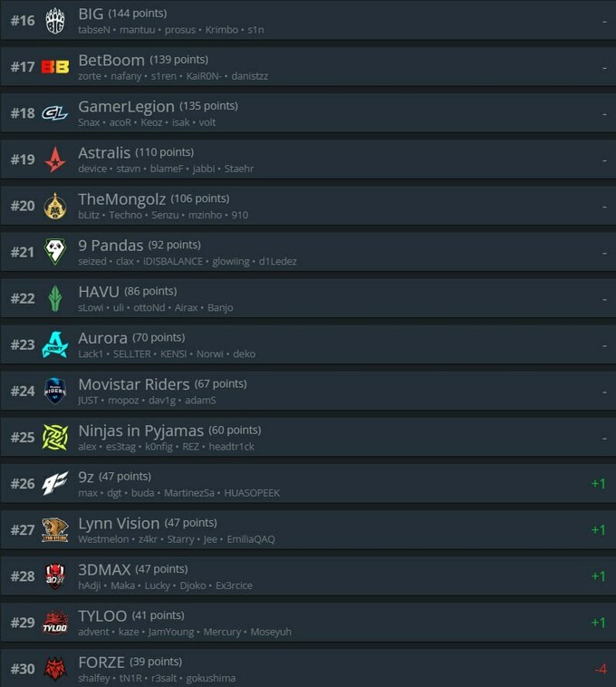Click the HAVU green logo
Image resolution: width=616 pixels, height=687 pixels.
[55, 298]
